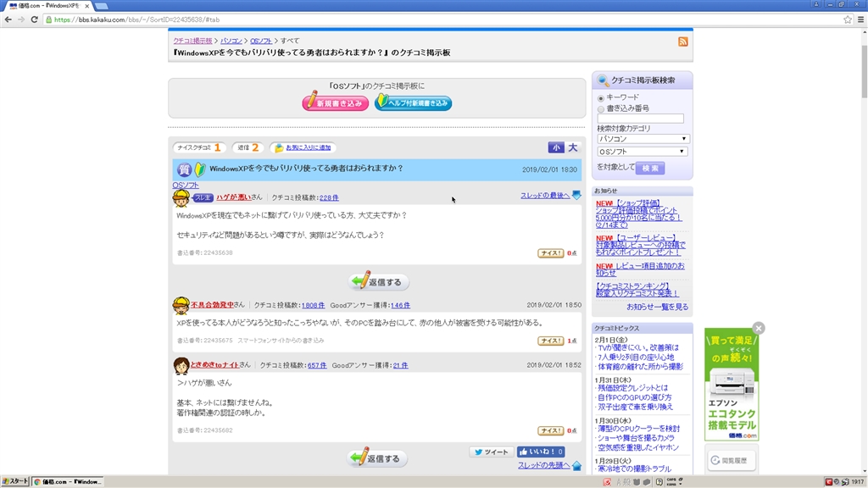Close the Epson ad with X icon

[x=759, y=328]
